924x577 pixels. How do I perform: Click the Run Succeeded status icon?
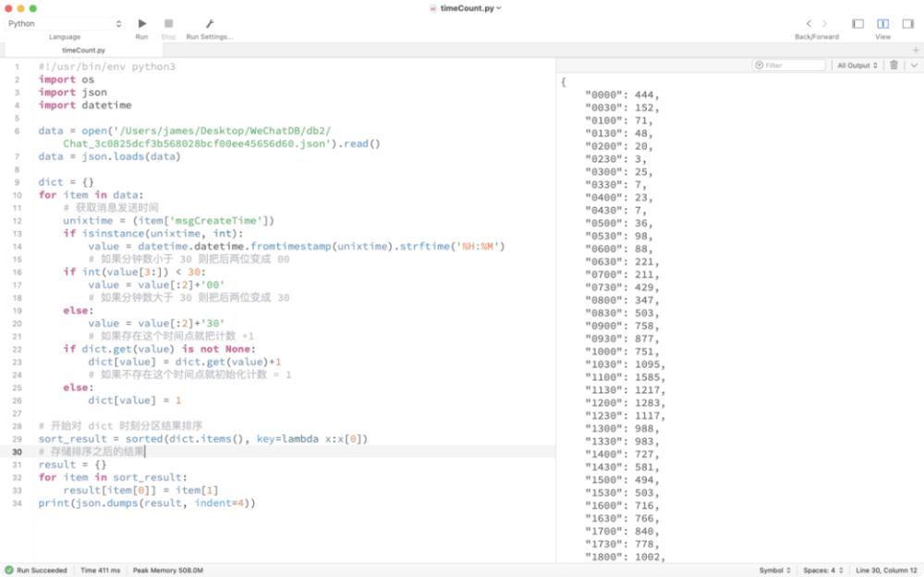9,571
